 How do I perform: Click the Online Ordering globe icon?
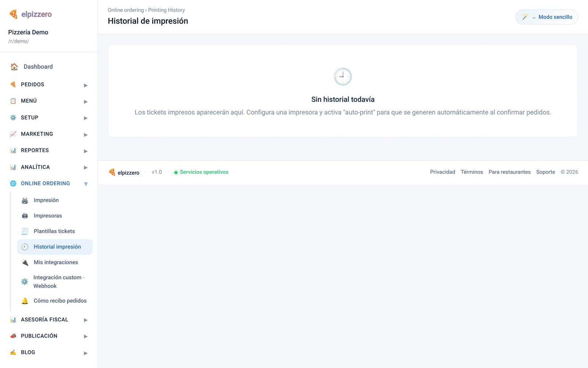13,183
